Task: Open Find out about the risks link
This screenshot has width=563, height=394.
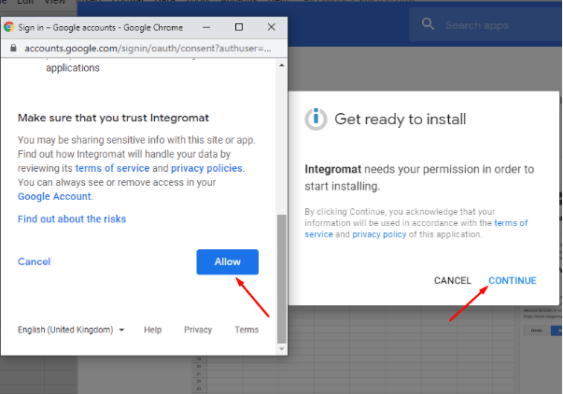Action: tap(72, 219)
